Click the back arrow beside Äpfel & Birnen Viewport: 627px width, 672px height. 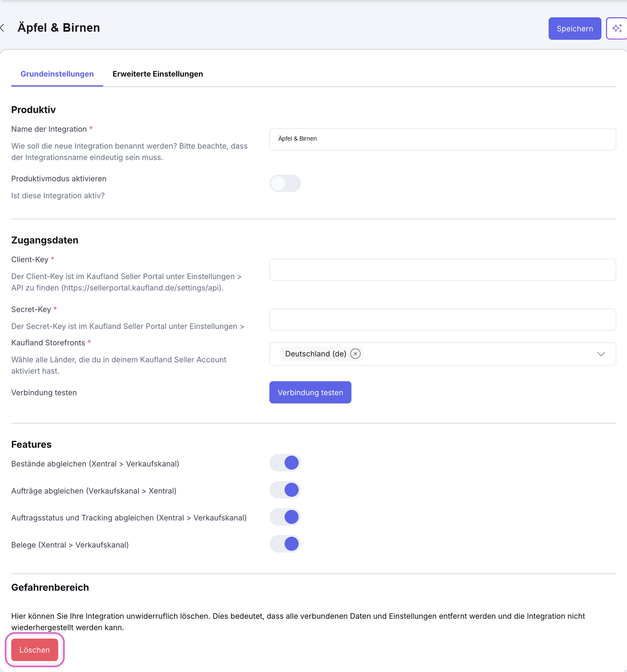coord(3,28)
